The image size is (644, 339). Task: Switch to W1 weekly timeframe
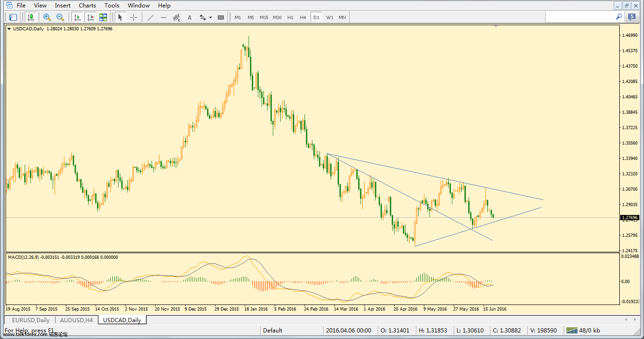click(329, 17)
